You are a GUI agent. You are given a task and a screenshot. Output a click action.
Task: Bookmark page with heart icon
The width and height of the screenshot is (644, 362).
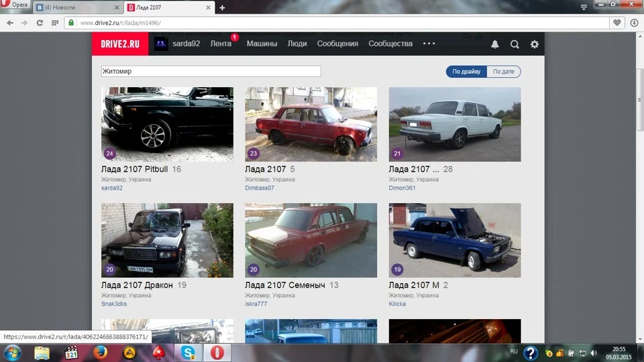(617, 23)
